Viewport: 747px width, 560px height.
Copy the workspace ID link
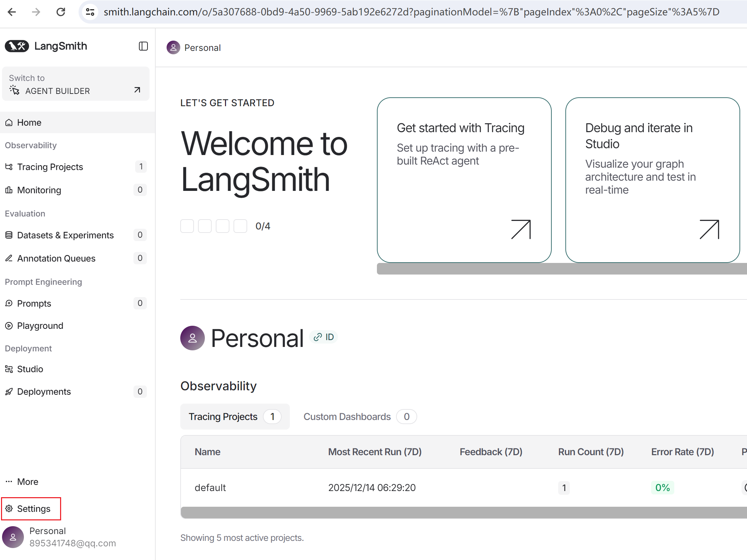324,337
